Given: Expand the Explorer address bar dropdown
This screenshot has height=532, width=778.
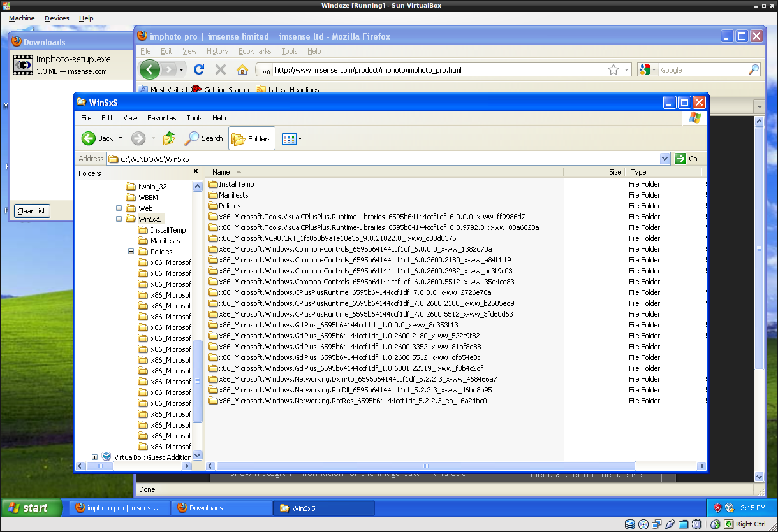Looking at the screenshot, I should click(664, 159).
